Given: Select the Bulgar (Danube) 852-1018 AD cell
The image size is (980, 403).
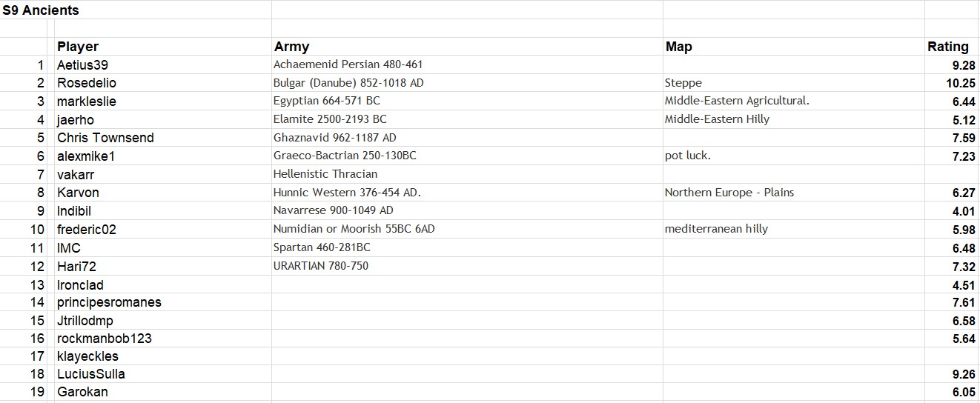Looking at the screenshot, I should [x=467, y=83].
